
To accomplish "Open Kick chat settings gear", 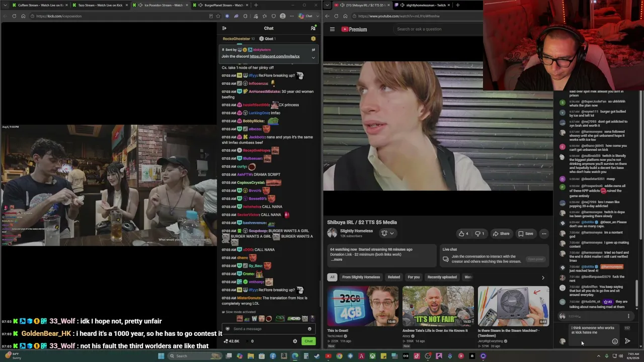I will point(295,341).
